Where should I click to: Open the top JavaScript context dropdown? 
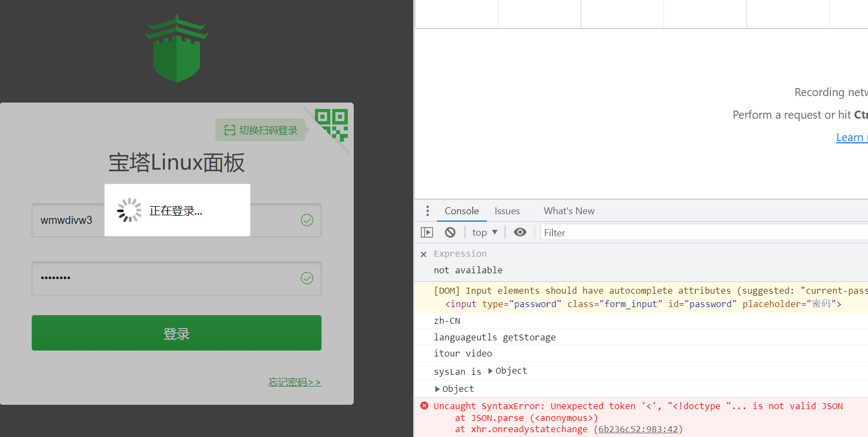[x=485, y=232]
